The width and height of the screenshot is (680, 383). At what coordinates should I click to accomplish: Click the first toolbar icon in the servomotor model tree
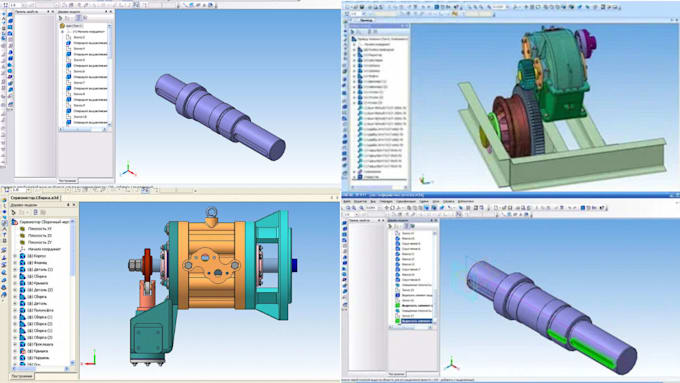point(13,212)
